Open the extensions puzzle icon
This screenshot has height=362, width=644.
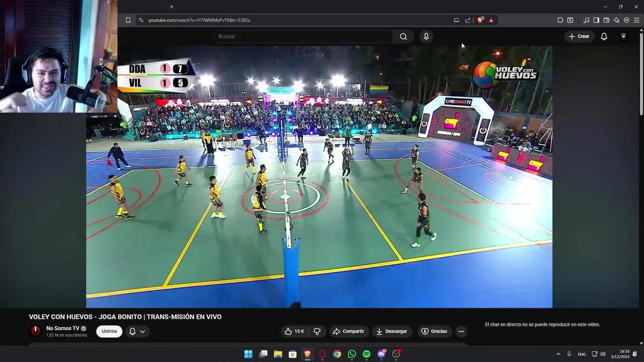[x=560, y=20]
